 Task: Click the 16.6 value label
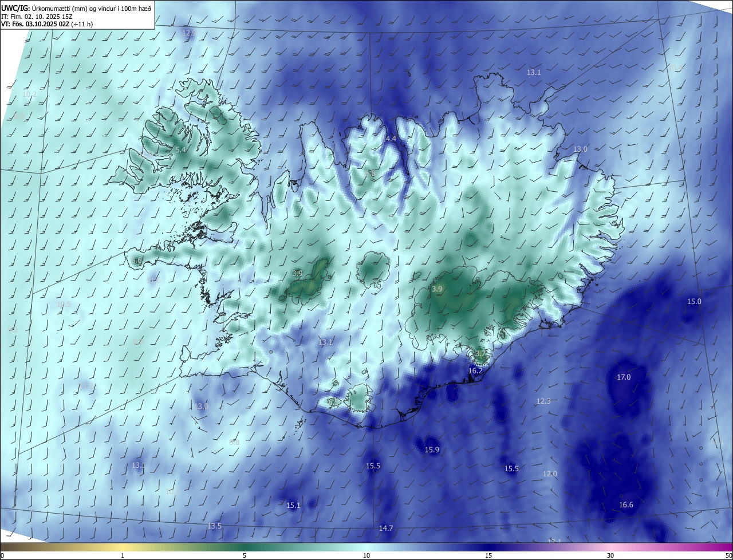(626, 505)
